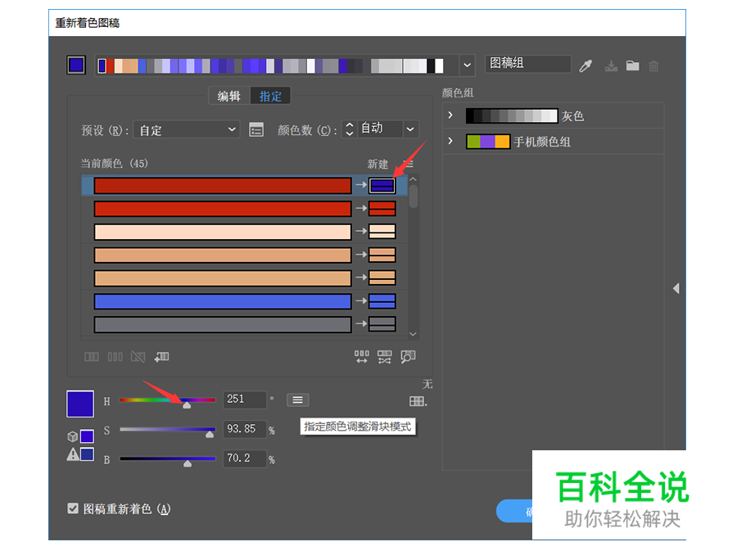This screenshot has width=737, height=560.
Task: Enable the 图稿重新着色 checkbox
Action: pos(73,508)
